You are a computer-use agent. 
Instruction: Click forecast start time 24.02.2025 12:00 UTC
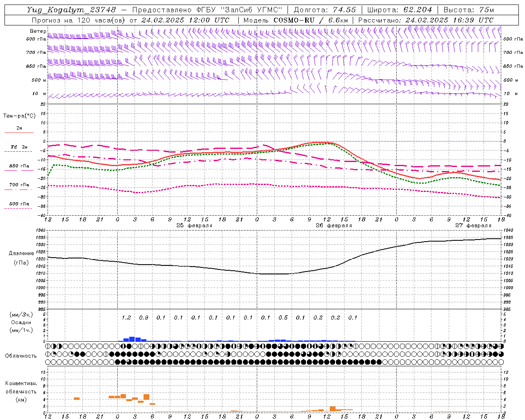[x=185, y=20]
